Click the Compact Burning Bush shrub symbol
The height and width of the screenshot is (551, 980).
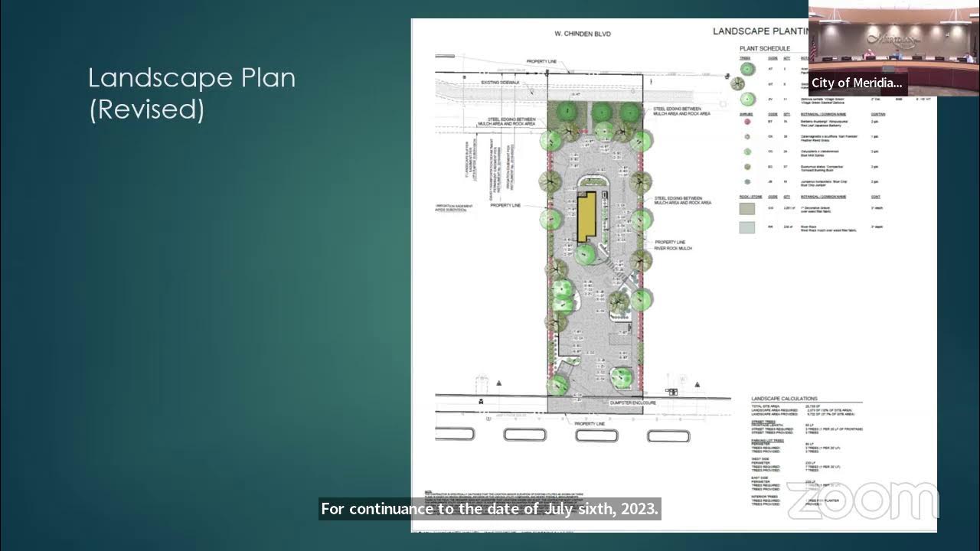[x=747, y=166]
